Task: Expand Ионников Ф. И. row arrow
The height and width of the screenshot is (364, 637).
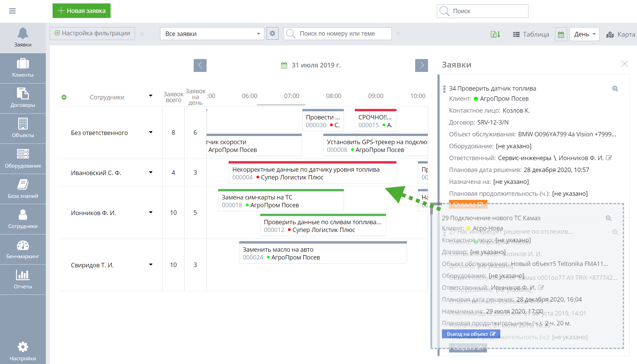Action: (x=151, y=212)
